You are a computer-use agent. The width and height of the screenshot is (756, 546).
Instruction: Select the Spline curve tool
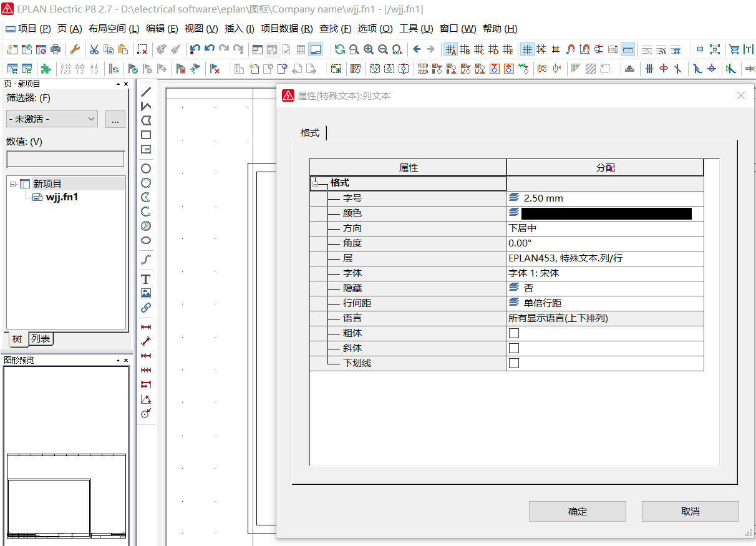pyautogui.click(x=146, y=259)
